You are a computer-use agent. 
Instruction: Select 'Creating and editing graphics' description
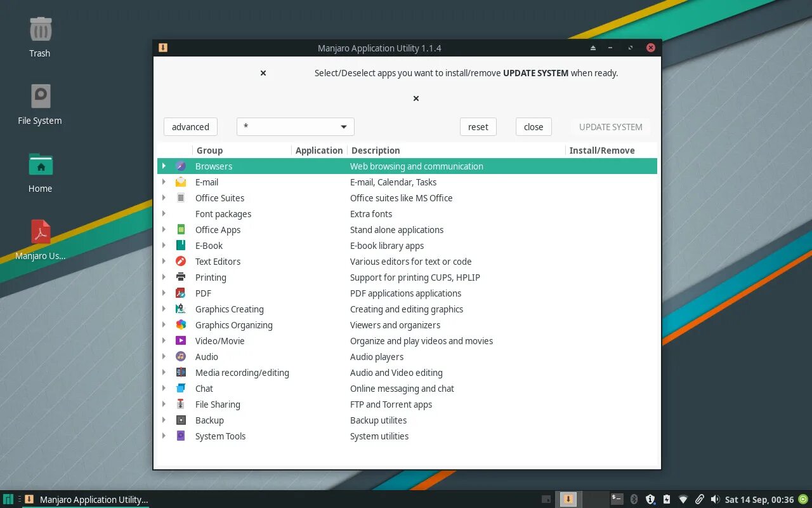[407, 309]
